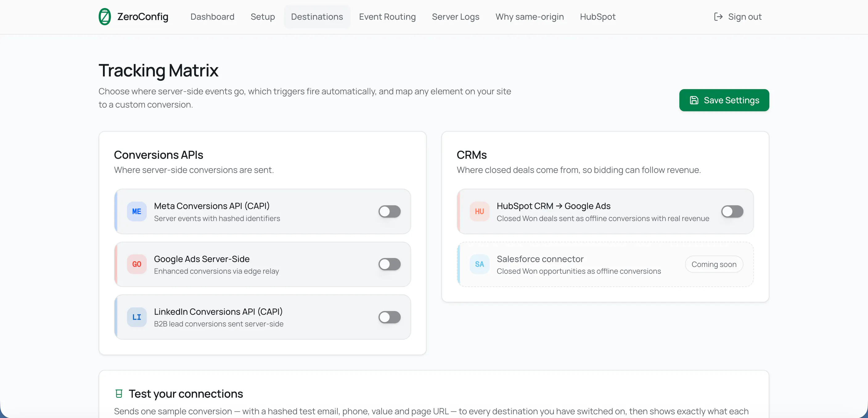
Task: Click the Salesforce connector label
Action: [540, 259]
